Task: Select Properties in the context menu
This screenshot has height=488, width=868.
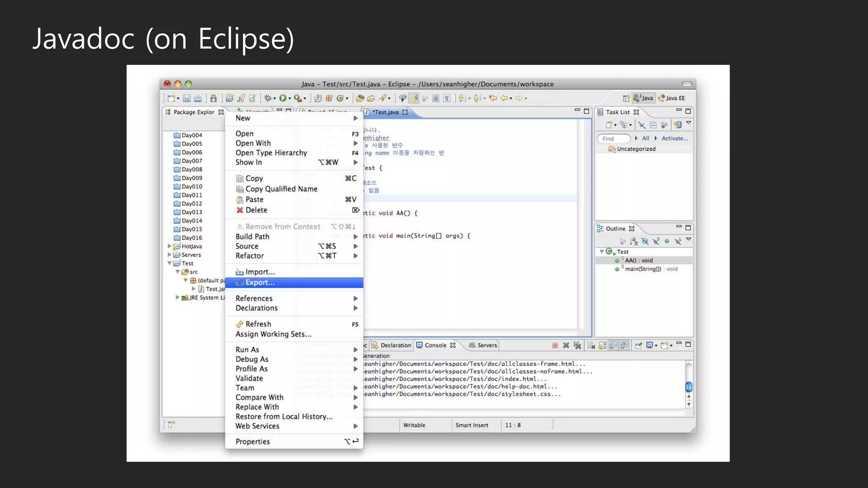Action: coord(294,441)
